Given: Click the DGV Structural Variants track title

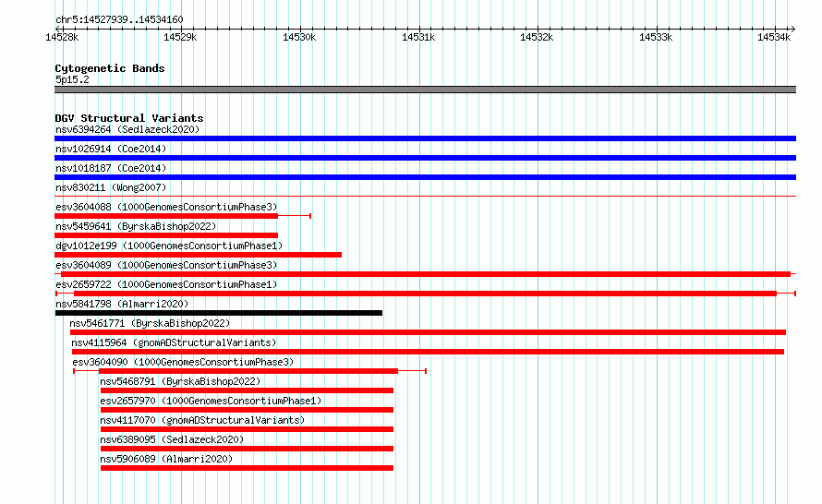Looking at the screenshot, I should click(x=129, y=118).
